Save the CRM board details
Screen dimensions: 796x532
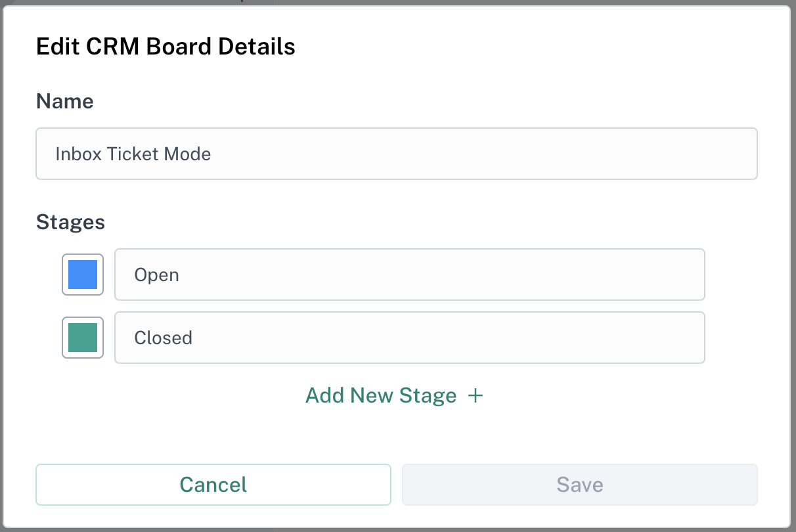tap(579, 485)
